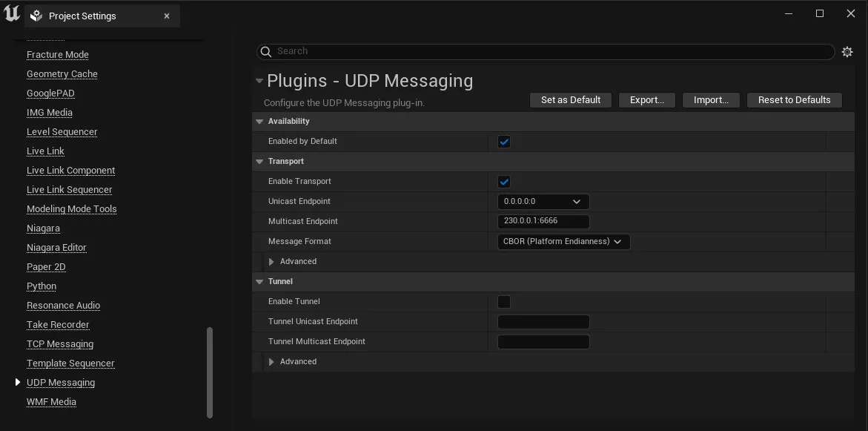Maximize the Project Settings window
The width and height of the screenshot is (868, 431).
pos(820,13)
